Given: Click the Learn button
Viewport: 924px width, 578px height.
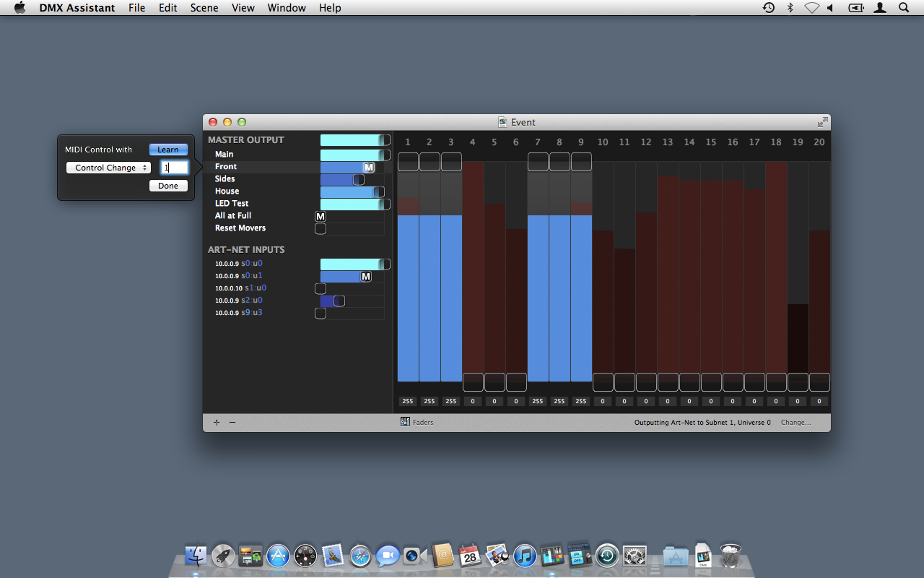Looking at the screenshot, I should 168,150.
